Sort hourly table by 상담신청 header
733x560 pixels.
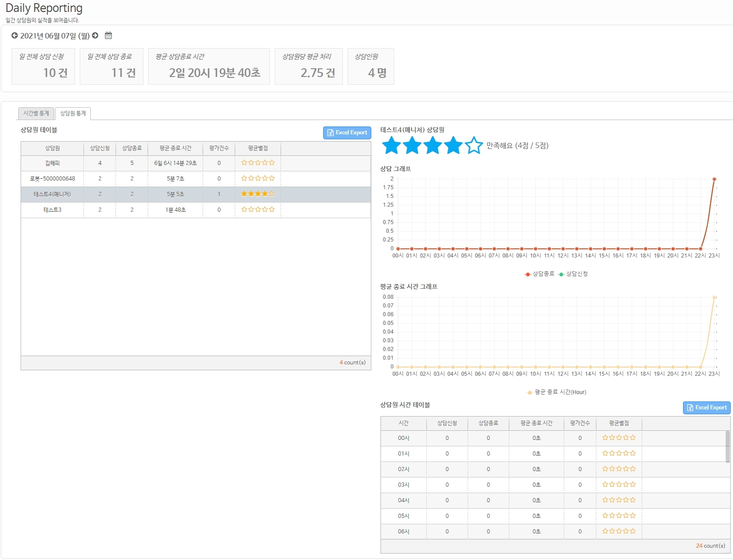[x=447, y=423]
